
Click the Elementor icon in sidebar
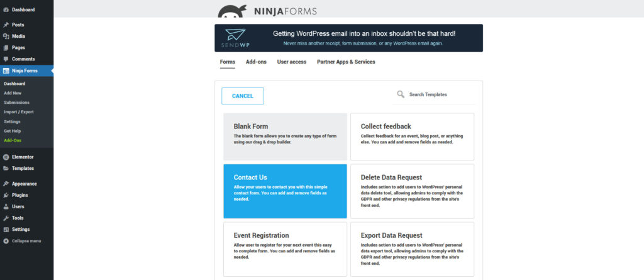pyautogui.click(x=6, y=157)
